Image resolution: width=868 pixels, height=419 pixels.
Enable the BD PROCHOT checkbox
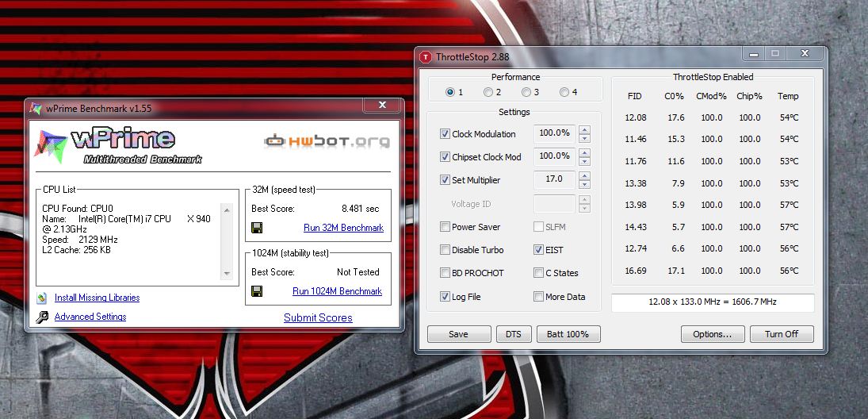tap(445, 273)
